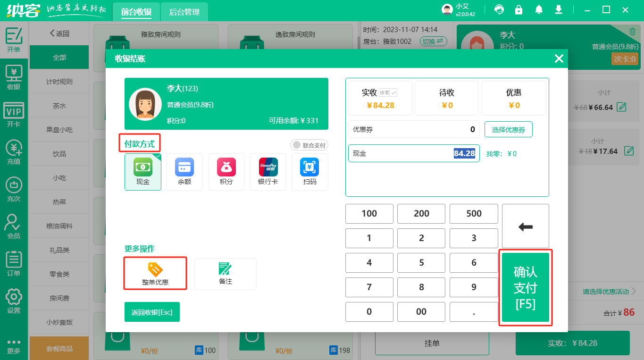Open download icon in title bar
The image size is (644, 360).
559,9
